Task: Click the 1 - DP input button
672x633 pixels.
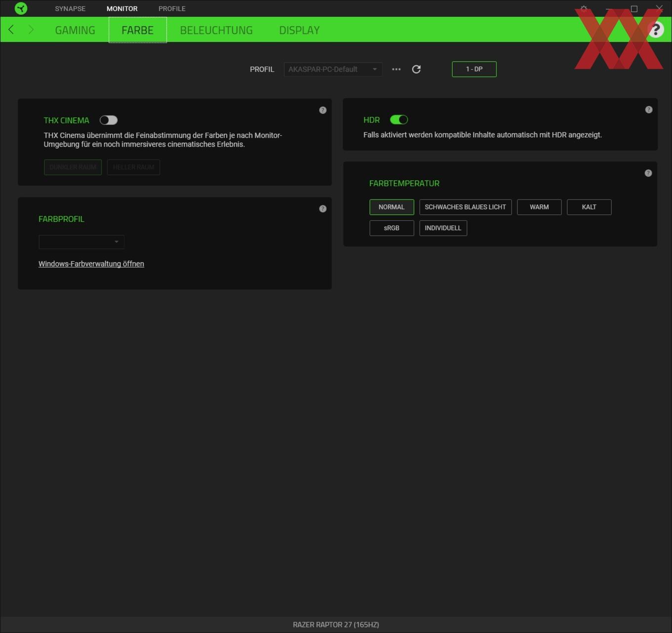Action: (x=474, y=69)
